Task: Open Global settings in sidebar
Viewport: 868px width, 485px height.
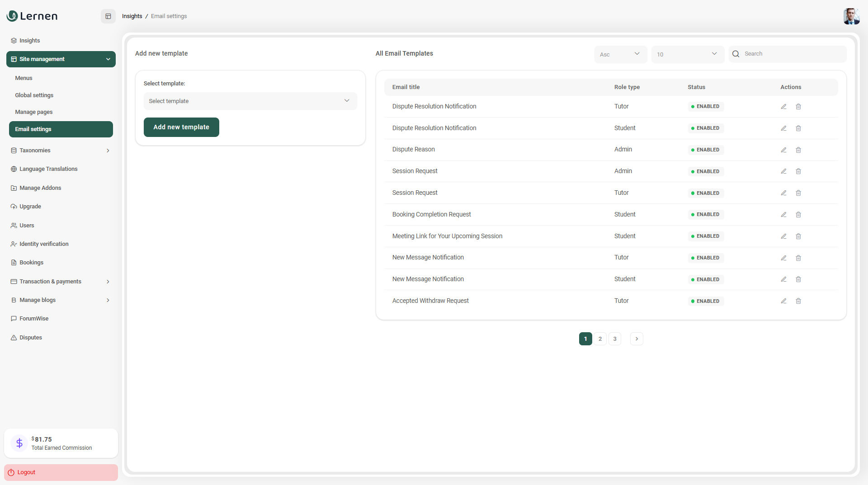Action: coord(34,95)
